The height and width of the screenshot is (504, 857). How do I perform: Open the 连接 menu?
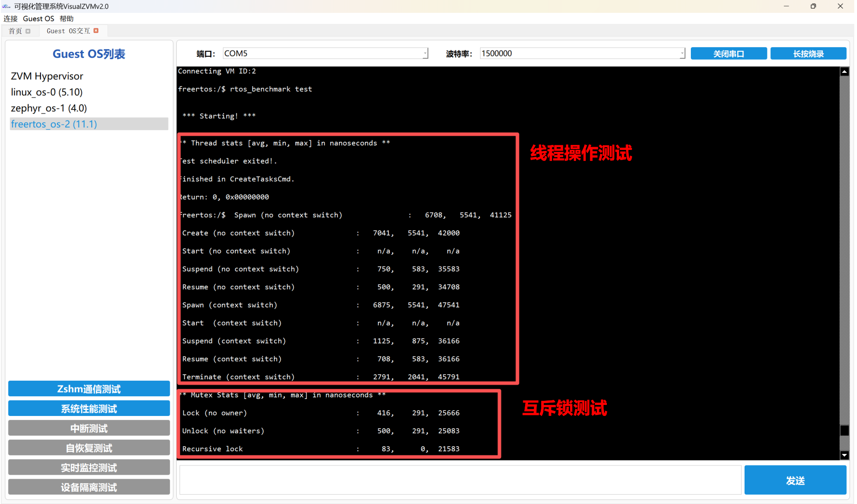click(11, 19)
